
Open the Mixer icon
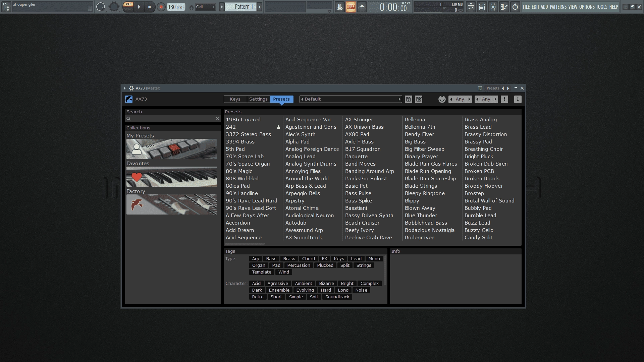click(493, 7)
